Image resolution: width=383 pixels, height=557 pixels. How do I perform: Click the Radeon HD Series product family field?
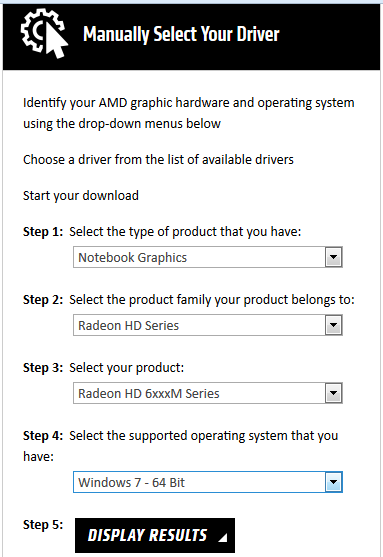click(x=208, y=325)
